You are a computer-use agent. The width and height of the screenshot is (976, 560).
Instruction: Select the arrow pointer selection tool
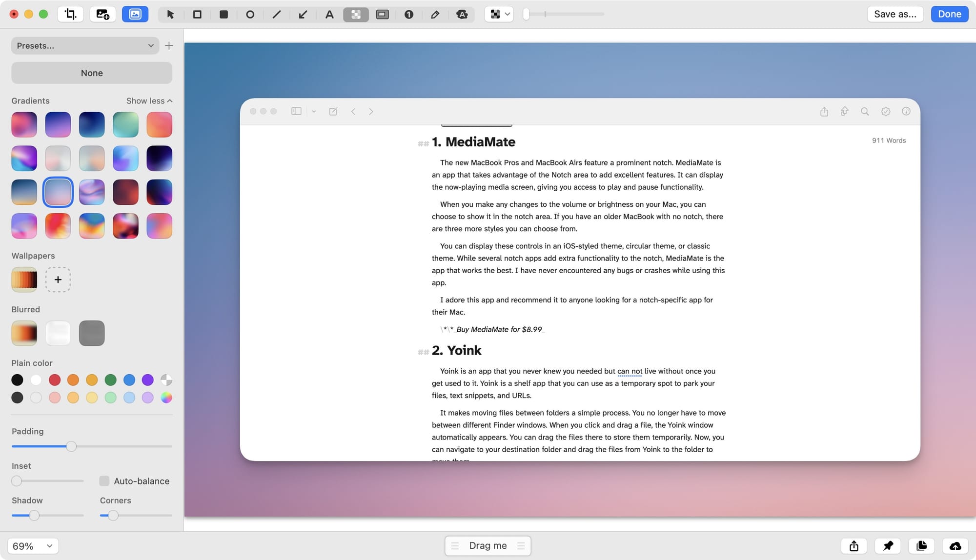point(170,14)
